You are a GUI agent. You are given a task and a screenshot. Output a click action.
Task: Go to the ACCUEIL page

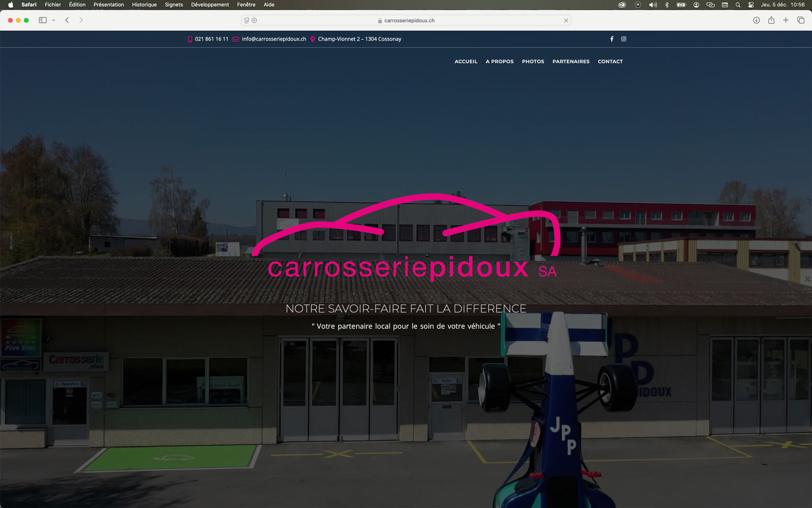466,61
